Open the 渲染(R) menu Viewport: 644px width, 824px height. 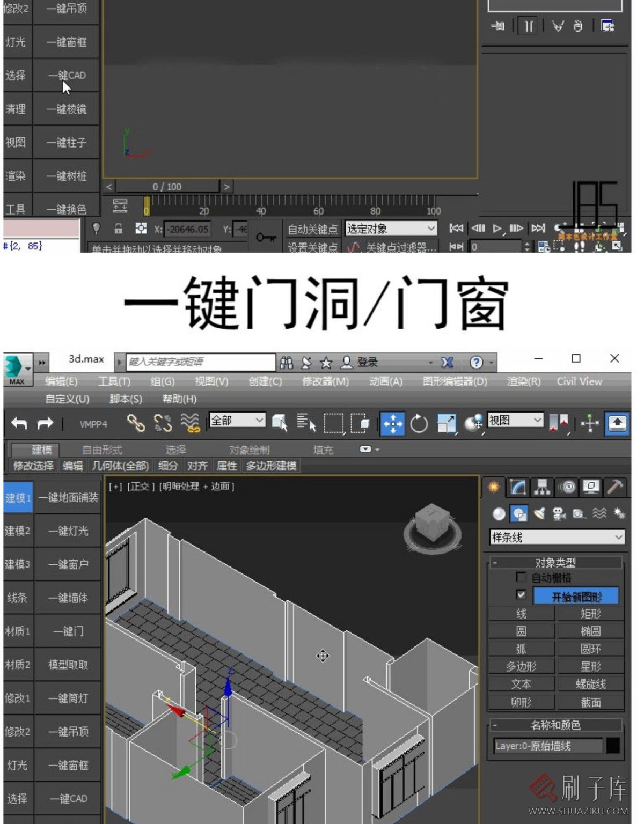click(x=524, y=381)
